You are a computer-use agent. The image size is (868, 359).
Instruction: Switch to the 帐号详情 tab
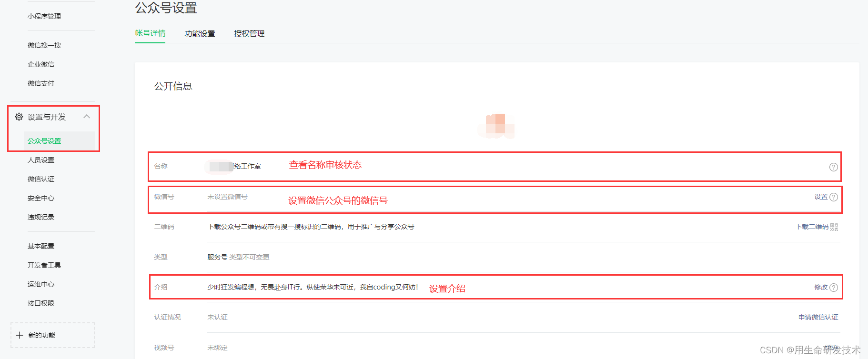pos(150,33)
